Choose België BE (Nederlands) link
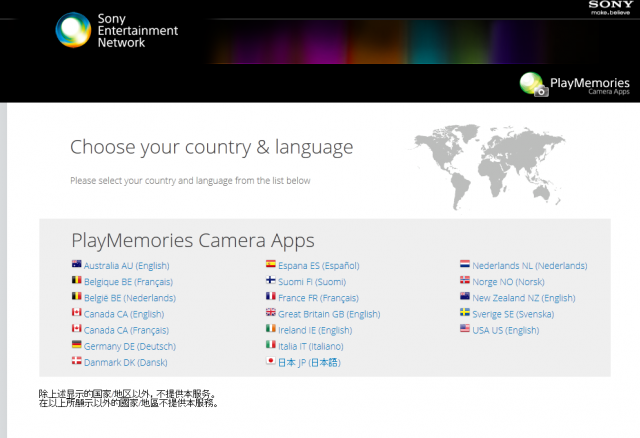The width and height of the screenshot is (640, 438). (x=130, y=298)
